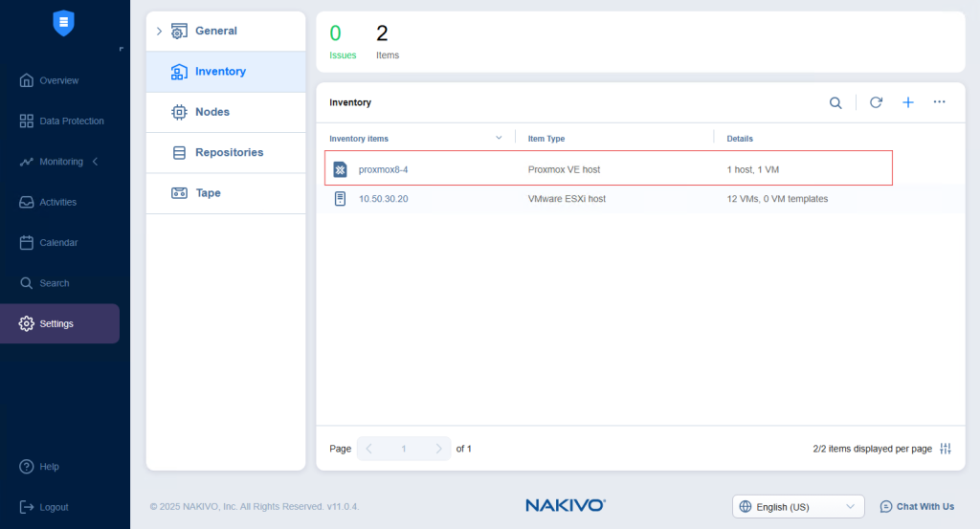Click the sidebar Search magnifier icon
This screenshot has height=529, width=980.
click(26, 283)
